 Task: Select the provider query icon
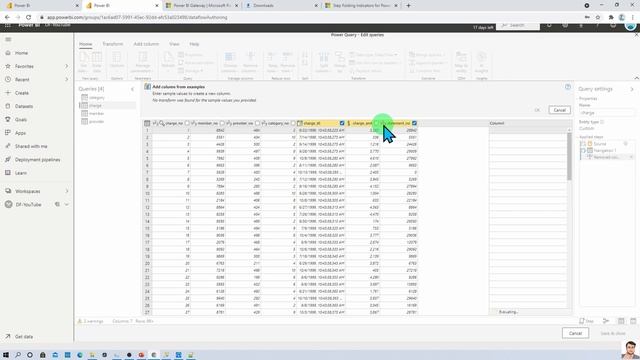click(84, 121)
